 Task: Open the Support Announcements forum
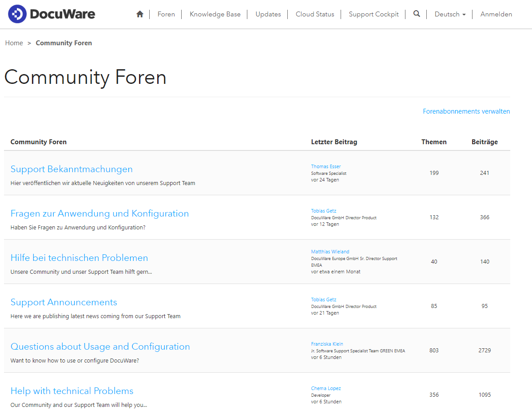64,302
